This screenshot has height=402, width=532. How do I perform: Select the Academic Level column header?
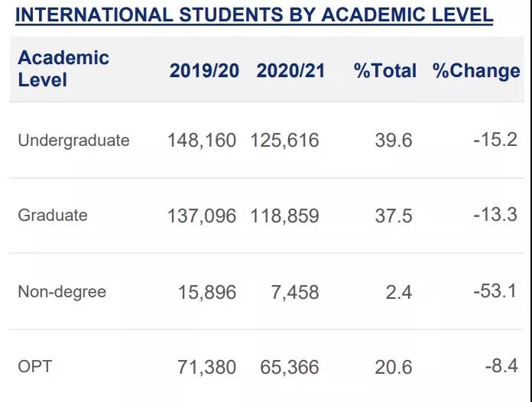pos(63,69)
